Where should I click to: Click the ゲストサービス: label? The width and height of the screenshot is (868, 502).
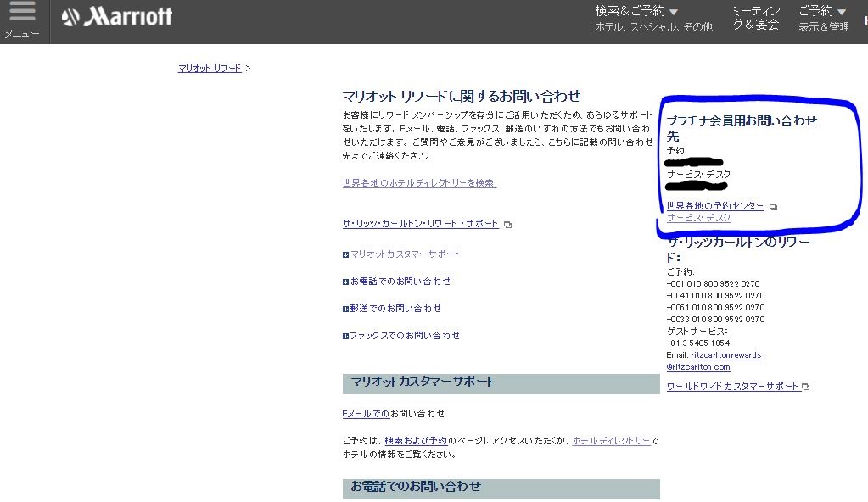click(697, 331)
